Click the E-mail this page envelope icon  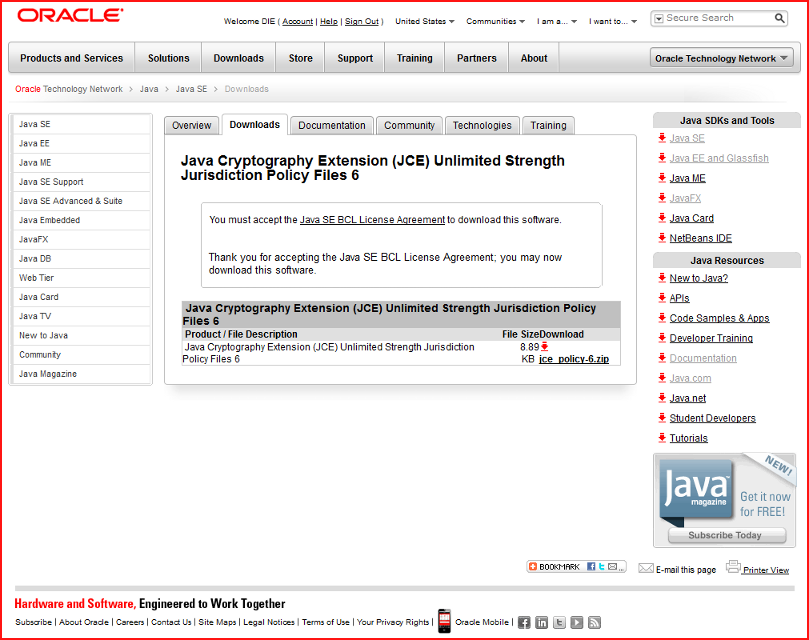(646, 568)
